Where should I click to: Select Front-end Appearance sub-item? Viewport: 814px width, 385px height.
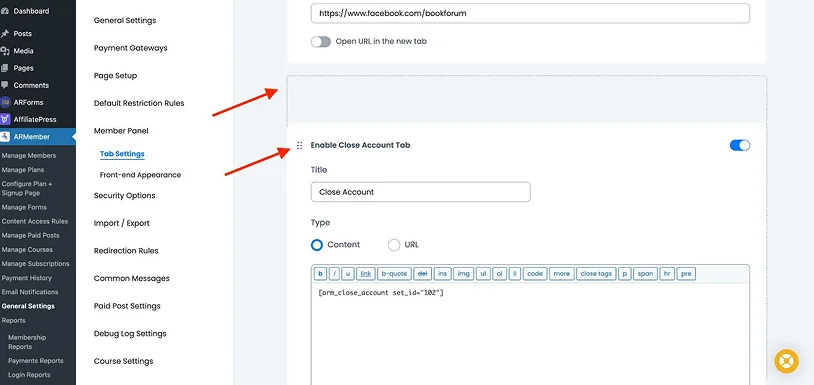coord(140,175)
